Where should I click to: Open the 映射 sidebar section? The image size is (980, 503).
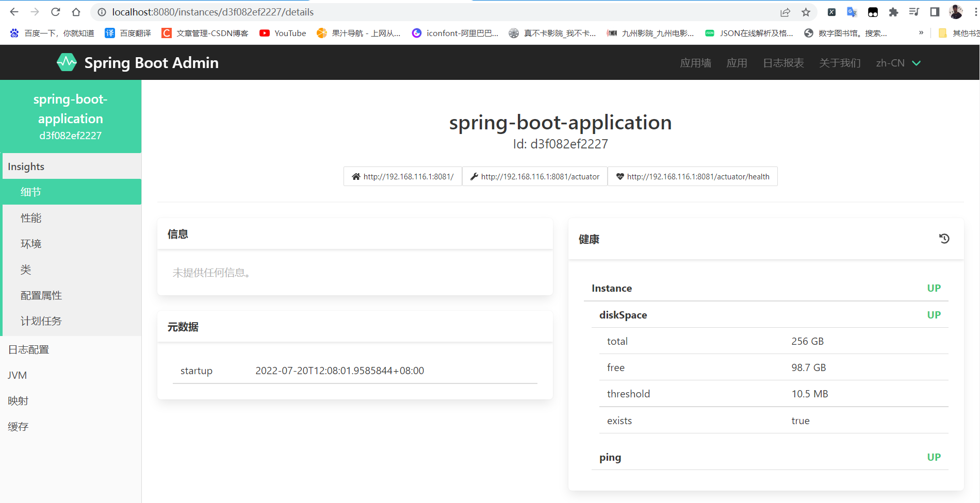click(71, 401)
